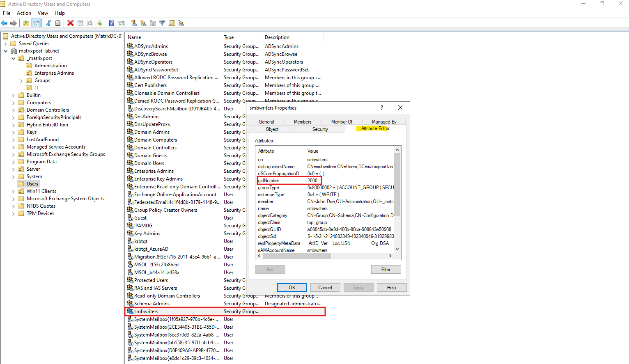Screen dimensions: 629x364
Task: Open Help via blue question mark icon
Action: pos(111,23)
